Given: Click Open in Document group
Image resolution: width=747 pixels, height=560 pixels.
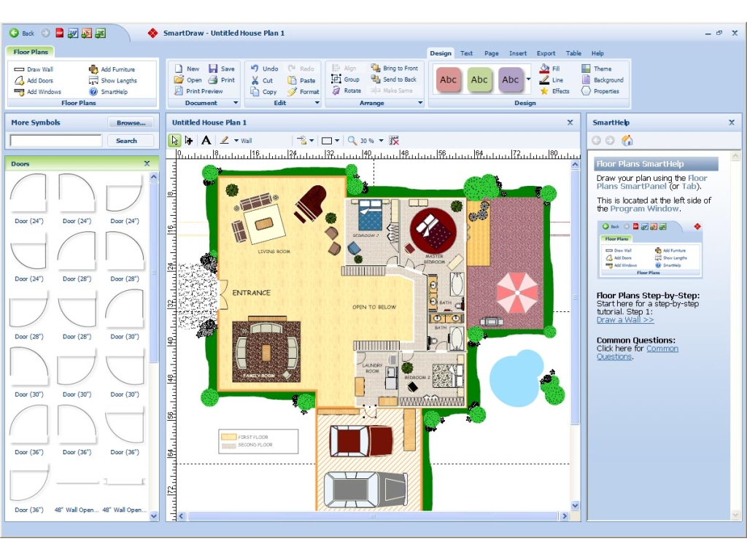Looking at the screenshot, I should (x=188, y=80).
